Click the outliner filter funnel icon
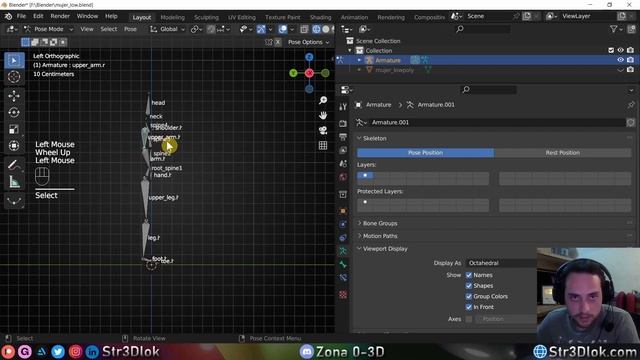Screen dimensions: 640x360 pyautogui.click(x=613, y=29)
